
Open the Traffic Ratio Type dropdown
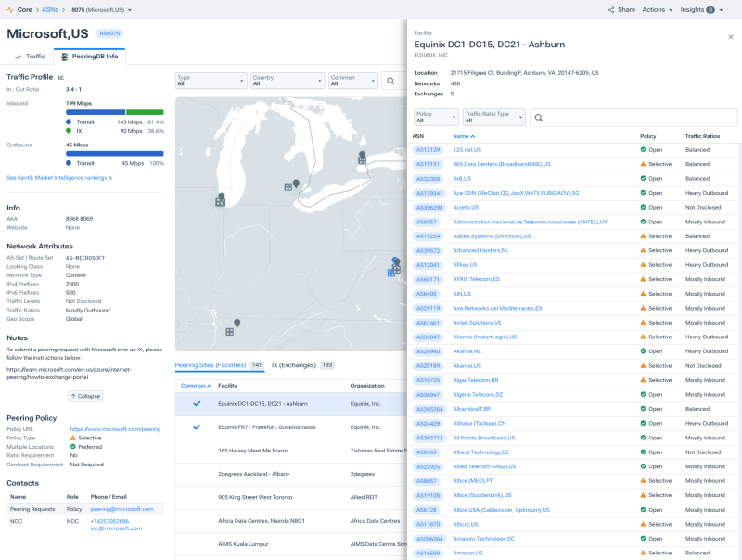coord(494,118)
